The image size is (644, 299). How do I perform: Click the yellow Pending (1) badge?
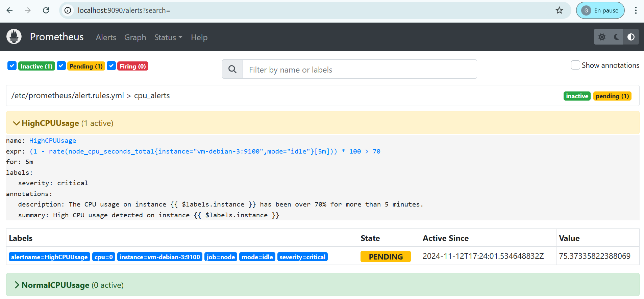(86, 66)
